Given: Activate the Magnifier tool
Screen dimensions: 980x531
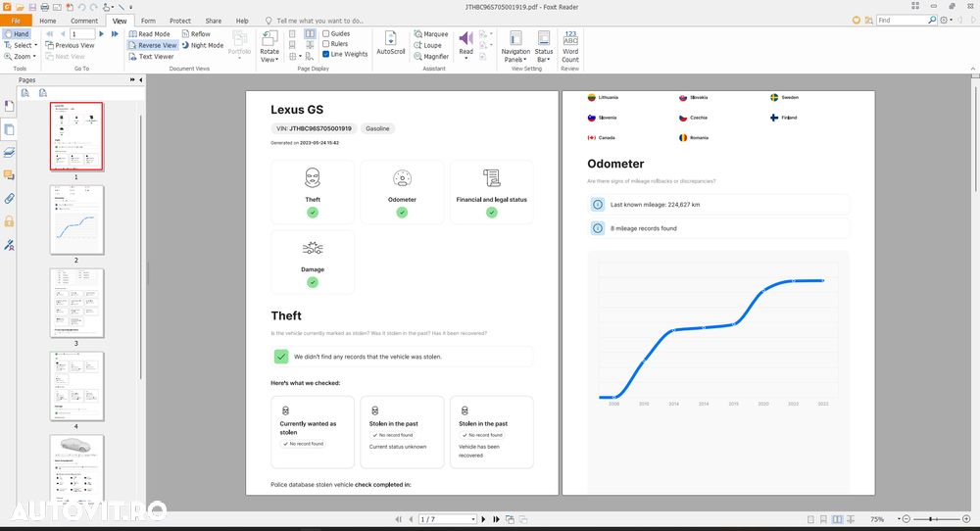Looking at the screenshot, I should 430,56.
